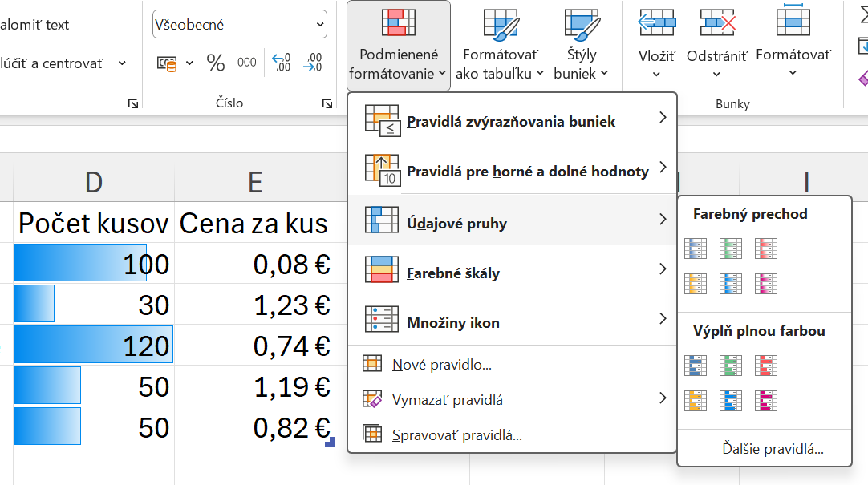
Task: Click the Pravidlá zvýrazňovania buniek icon
Action: click(382, 120)
